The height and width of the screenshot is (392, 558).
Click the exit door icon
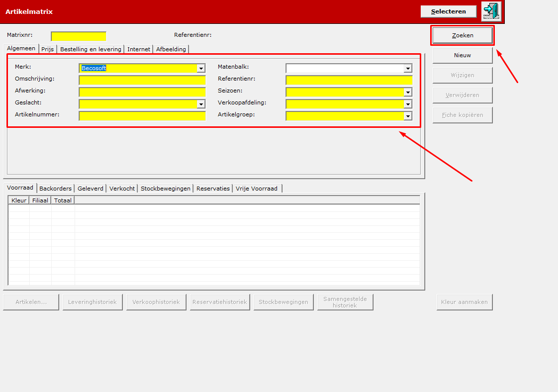[491, 11]
